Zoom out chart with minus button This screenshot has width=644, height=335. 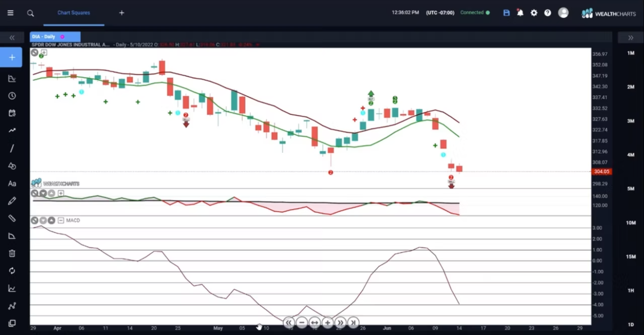tap(302, 323)
